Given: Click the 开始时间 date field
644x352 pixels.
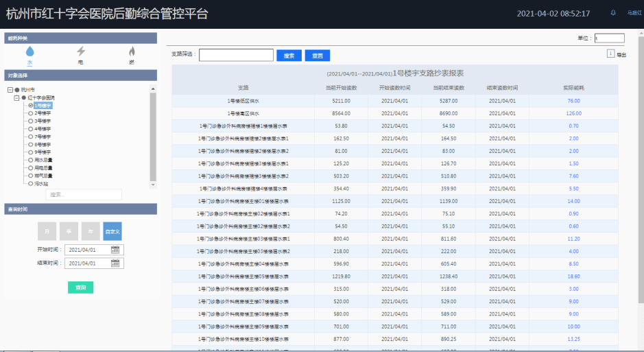Looking at the screenshot, I should click(x=94, y=250).
